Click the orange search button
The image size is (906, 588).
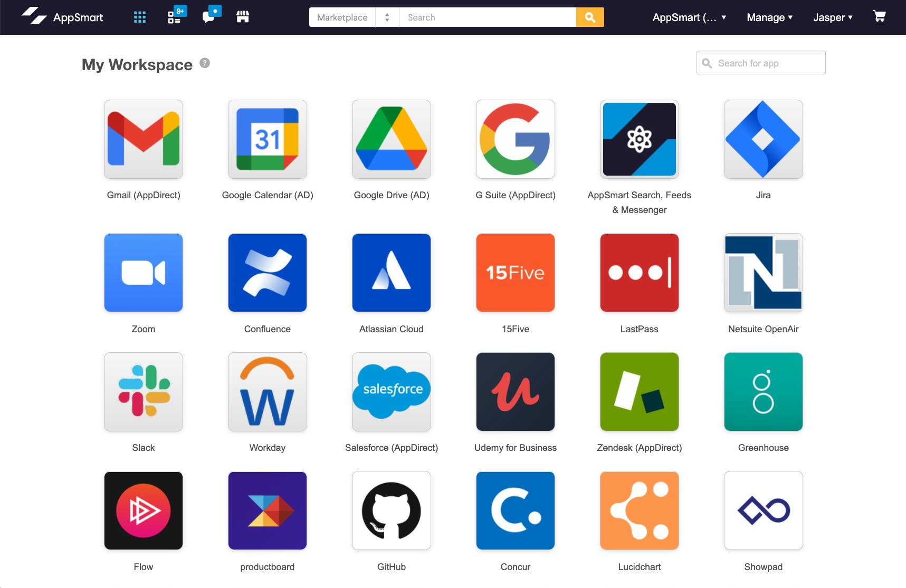click(x=590, y=17)
